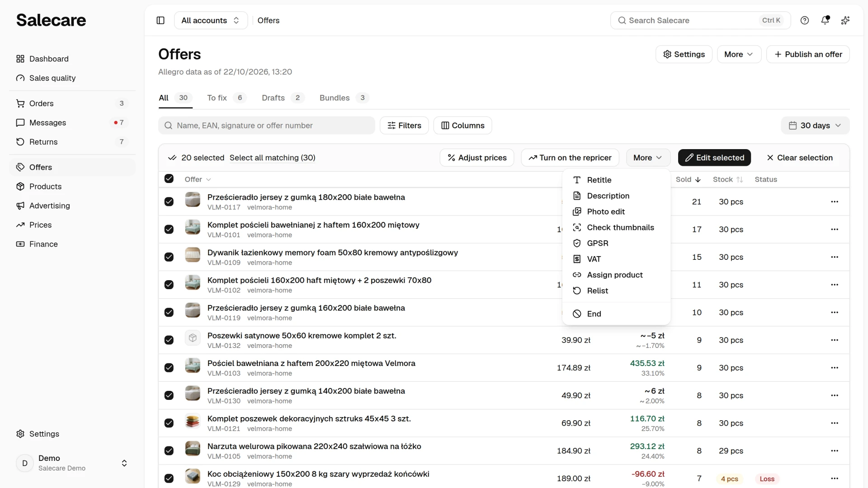Collapse the bulk actions More dropdown
This screenshot has width=868, height=488.
coord(648,158)
